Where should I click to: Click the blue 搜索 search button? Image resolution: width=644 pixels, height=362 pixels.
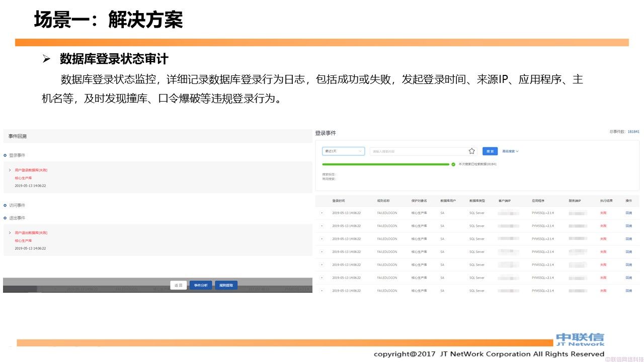pyautogui.click(x=490, y=151)
